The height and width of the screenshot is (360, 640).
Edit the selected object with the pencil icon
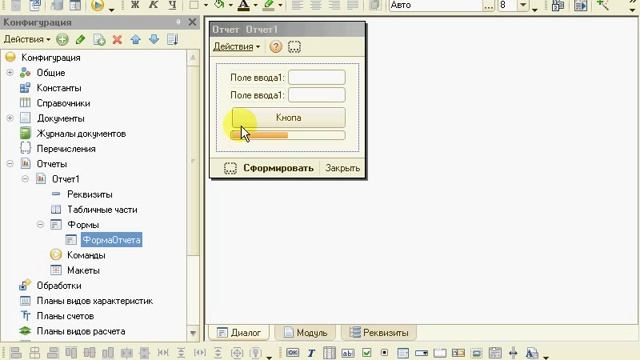pos(80,40)
